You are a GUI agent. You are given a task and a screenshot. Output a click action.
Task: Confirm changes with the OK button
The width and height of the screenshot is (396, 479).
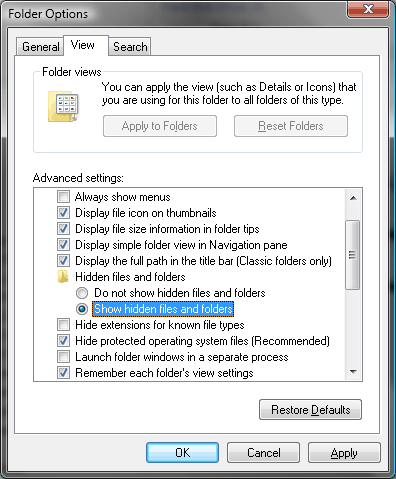182,453
